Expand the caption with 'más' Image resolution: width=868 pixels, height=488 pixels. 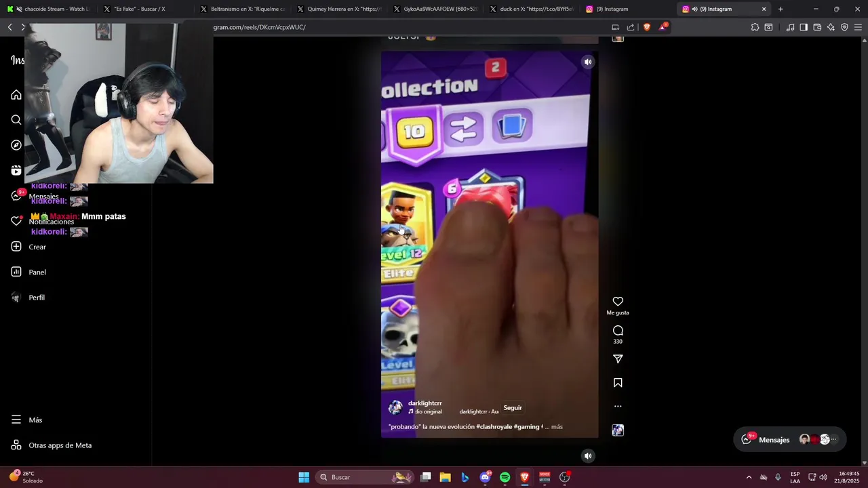click(557, 427)
